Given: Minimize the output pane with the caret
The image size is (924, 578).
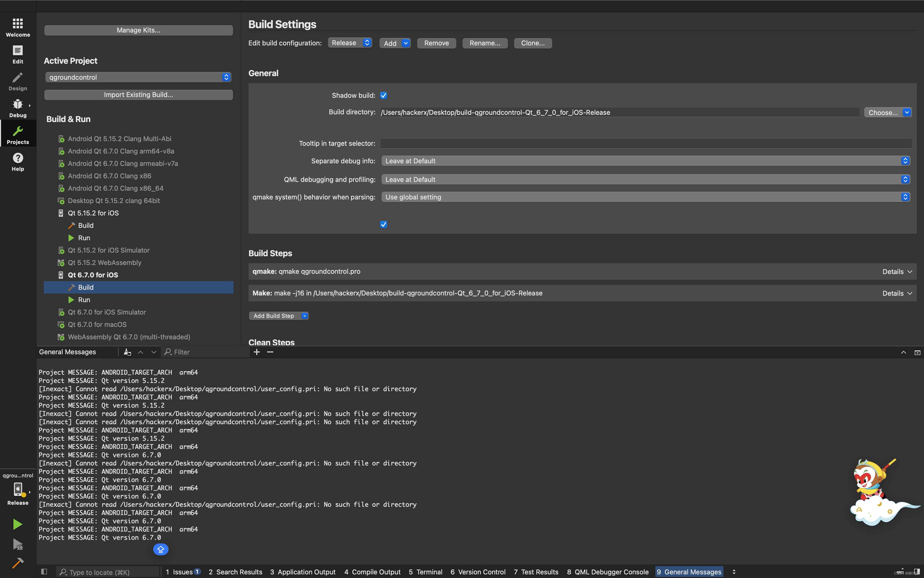Looking at the screenshot, I should pos(903,352).
